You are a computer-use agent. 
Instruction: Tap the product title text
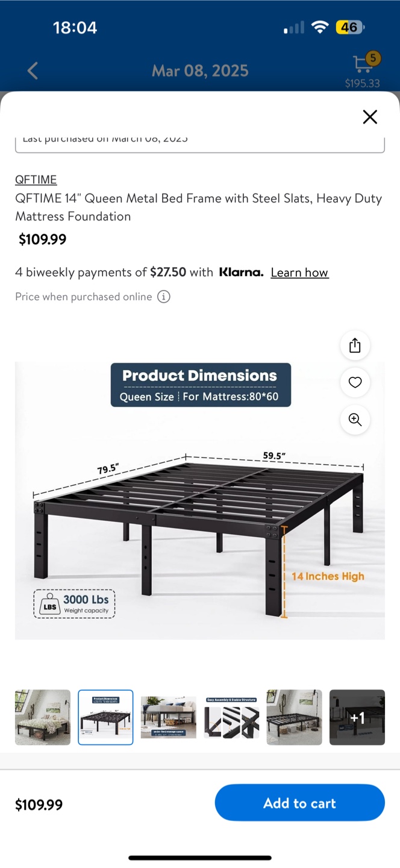[199, 207]
